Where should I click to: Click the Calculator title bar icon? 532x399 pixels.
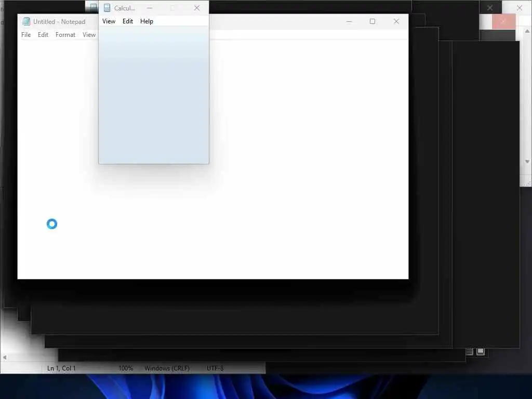pos(107,8)
